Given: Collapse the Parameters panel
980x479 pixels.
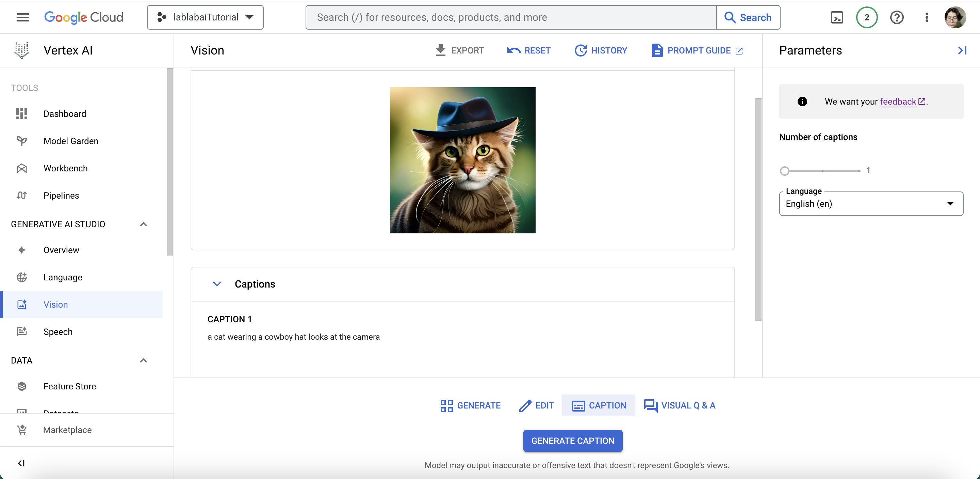Looking at the screenshot, I should tap(962, 50).
